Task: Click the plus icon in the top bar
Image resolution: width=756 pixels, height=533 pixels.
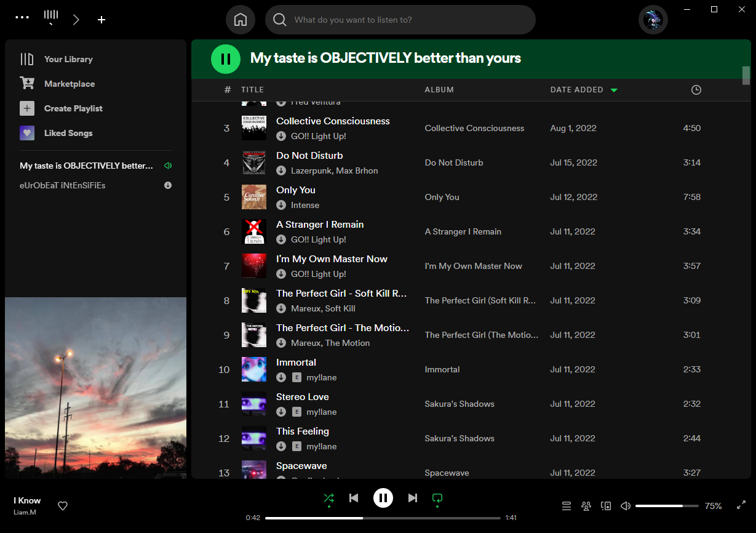Action: (x=101, y=20)
